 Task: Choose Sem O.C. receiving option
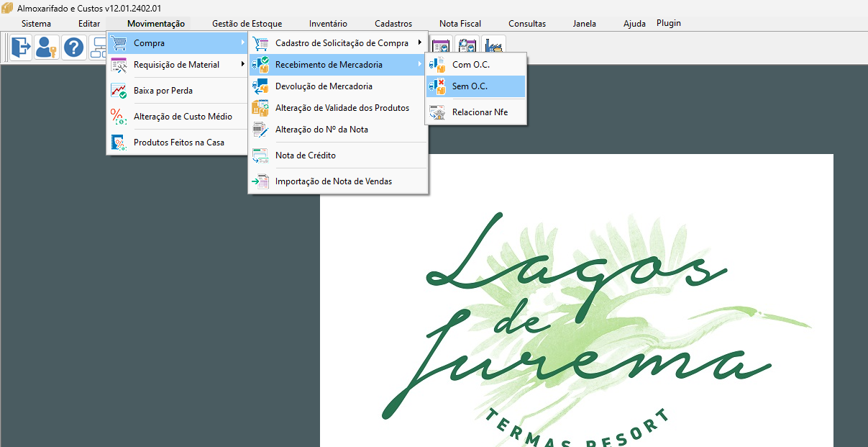[x=476, y=86]
